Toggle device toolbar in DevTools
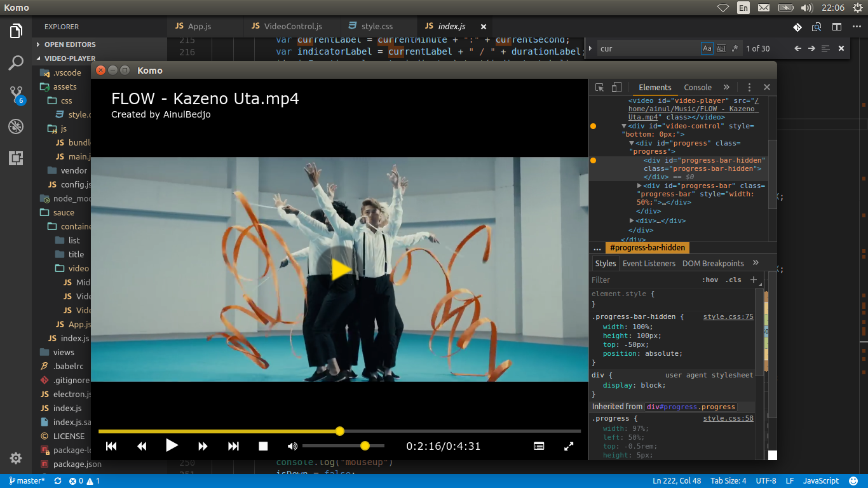The image size is (868, 488). click(x=616, y=88)
